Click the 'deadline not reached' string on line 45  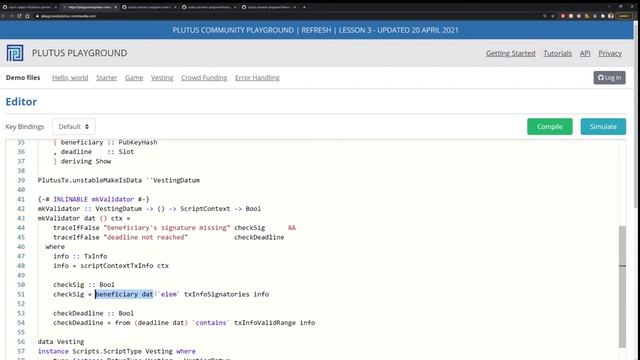click(x=146, y=237)
